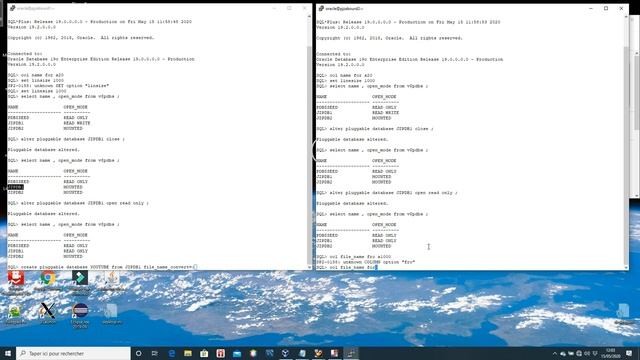Click 'col file_name for' prompt line in right terminal
Image resolution: width=640 pixels, height=360 pixels.
click(347, 267)
